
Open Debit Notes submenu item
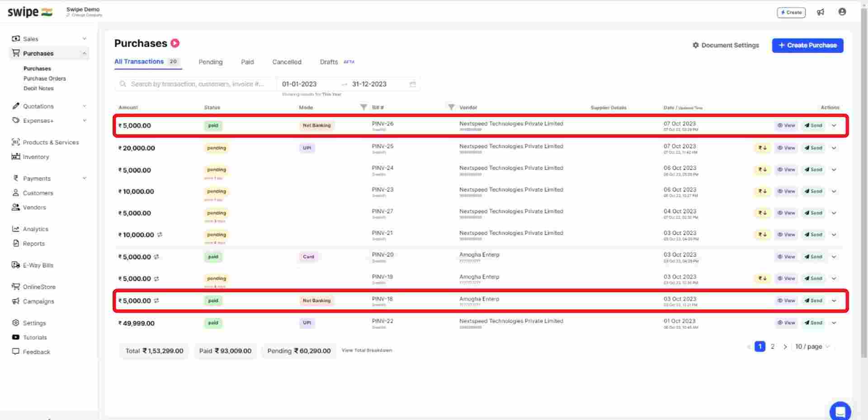[x=38, y=89]
